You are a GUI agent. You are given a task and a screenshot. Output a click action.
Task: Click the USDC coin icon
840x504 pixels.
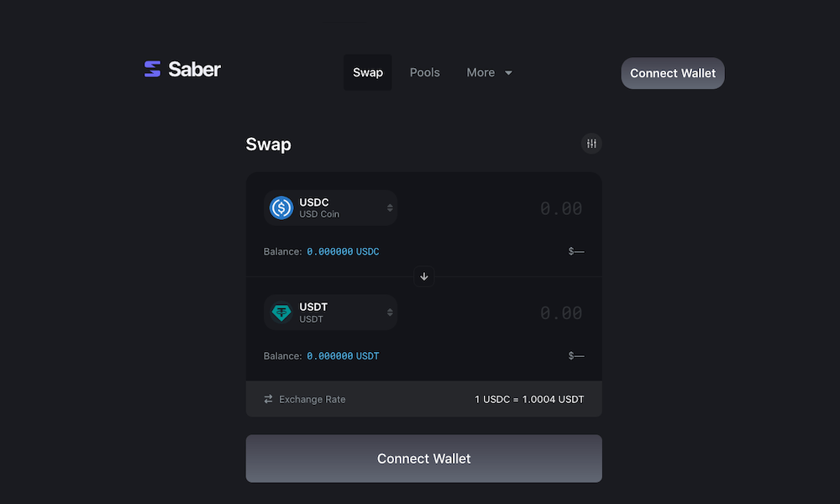pyautogui.click(x=281, y=207)
